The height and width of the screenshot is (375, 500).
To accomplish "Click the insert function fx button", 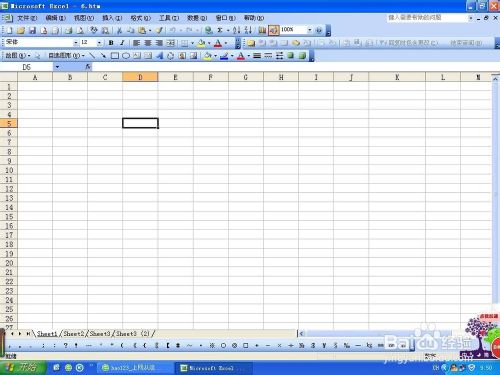I will [x=88, y=67].
